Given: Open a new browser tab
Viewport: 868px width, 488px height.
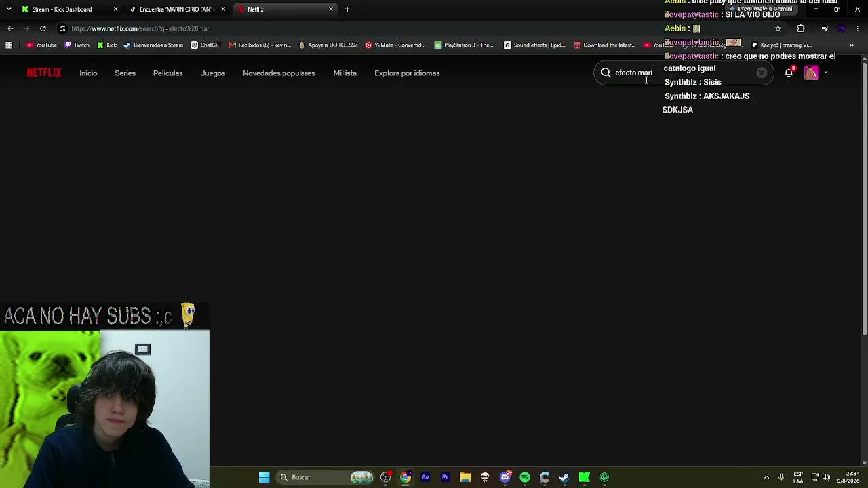Looking at the screenshot, I should [347, 9].
